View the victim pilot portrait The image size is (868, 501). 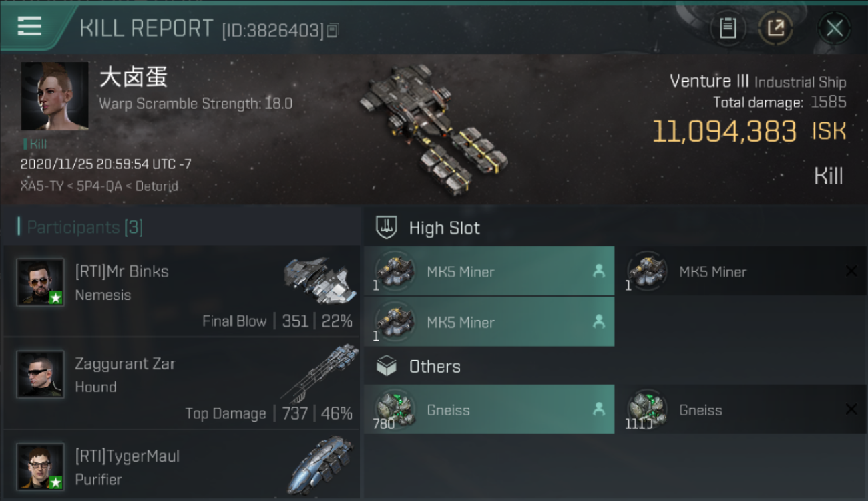55,96
